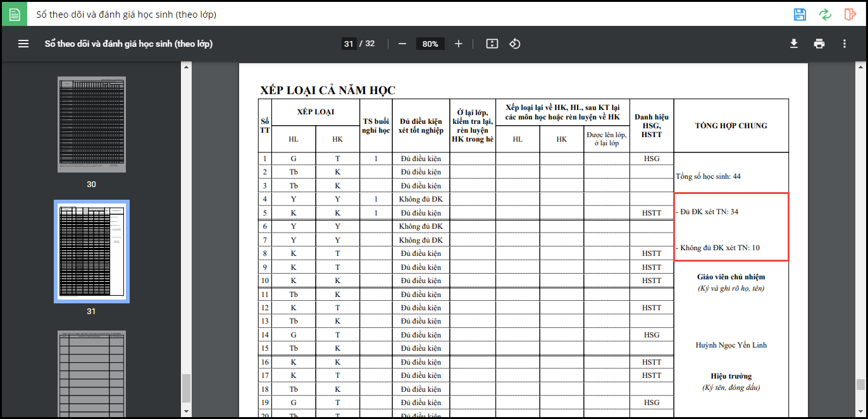
Task: Rotate the document counterclockwise
Action: click(514, 44)
